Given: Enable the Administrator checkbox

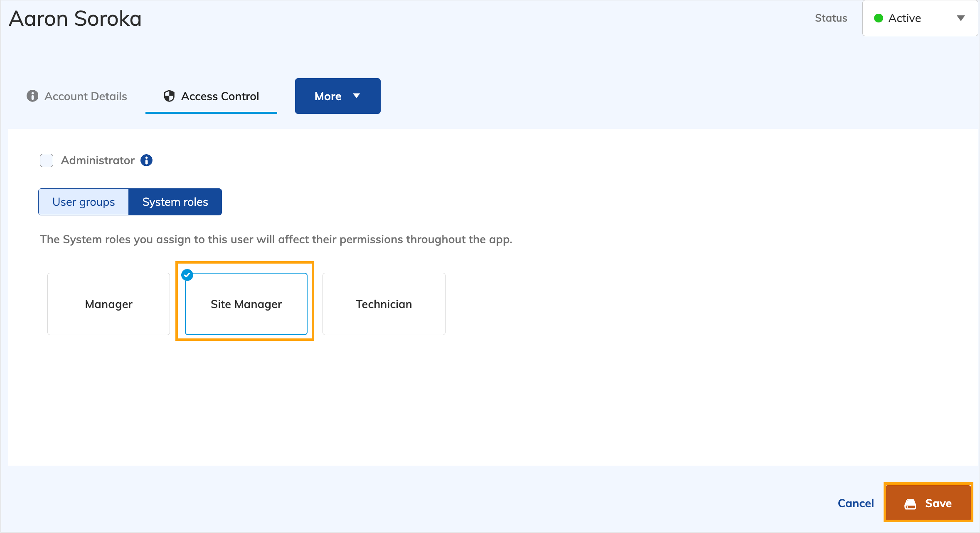Looking at the screenshot, I should pyautogui.click(x=46, y=160).
